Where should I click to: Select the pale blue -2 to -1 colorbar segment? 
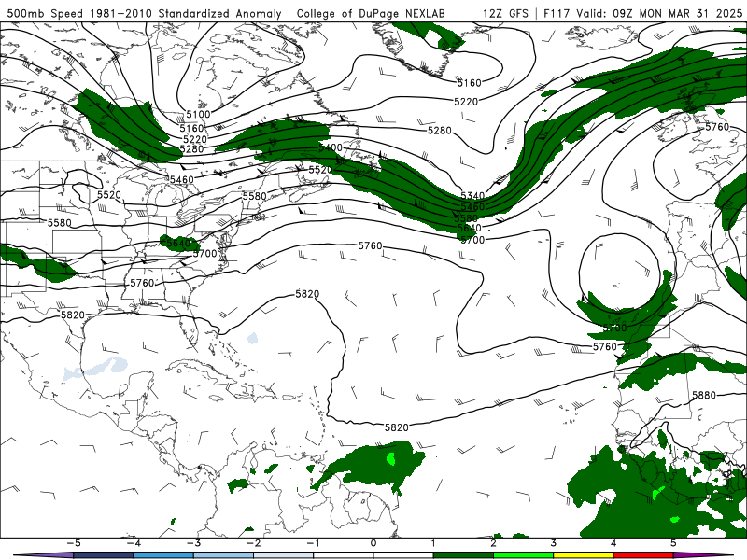pyautogui.click(x=284, y=555)
